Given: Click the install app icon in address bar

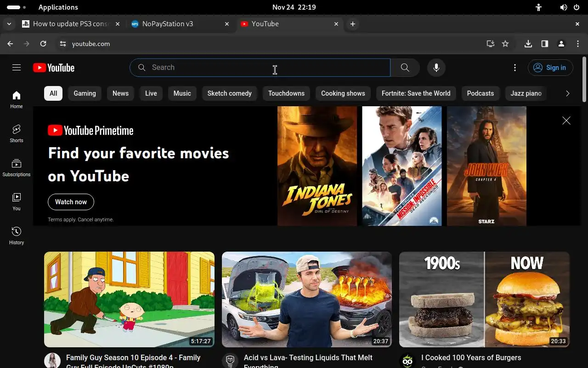Looking at the screenshot, I should 491,44.
